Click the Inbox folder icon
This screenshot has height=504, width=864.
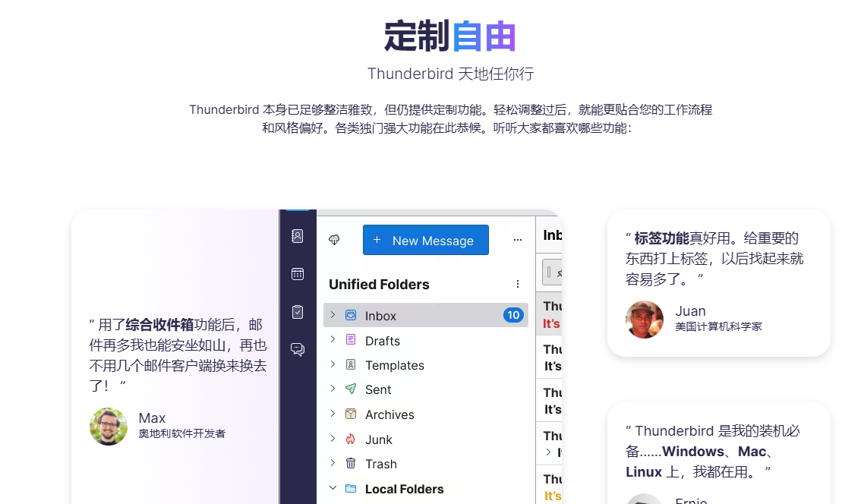coord(351,315)
